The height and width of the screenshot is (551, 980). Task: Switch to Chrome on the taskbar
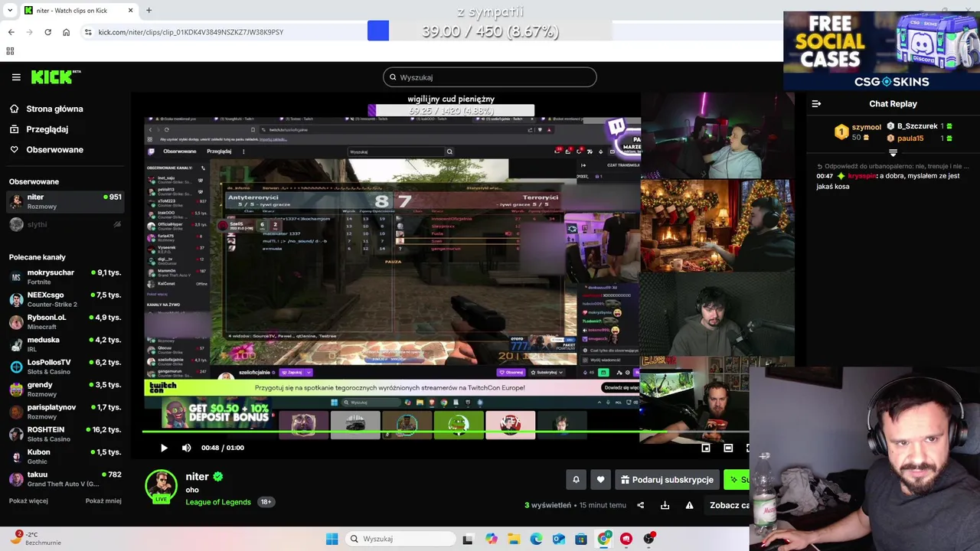[604, 539]
